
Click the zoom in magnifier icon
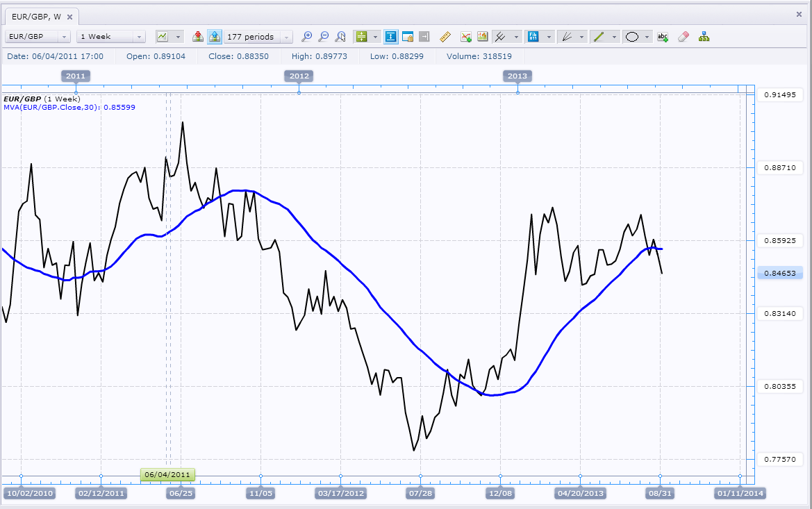(x=306, y=37)
